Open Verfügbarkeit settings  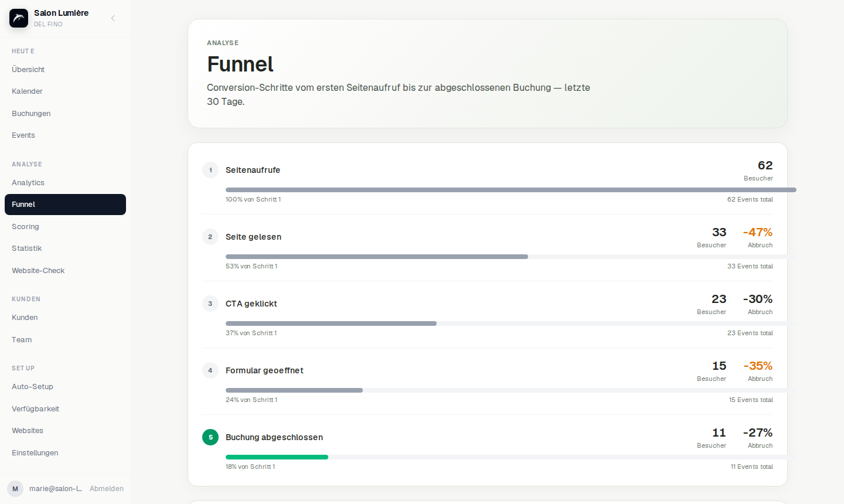[65, 409]
